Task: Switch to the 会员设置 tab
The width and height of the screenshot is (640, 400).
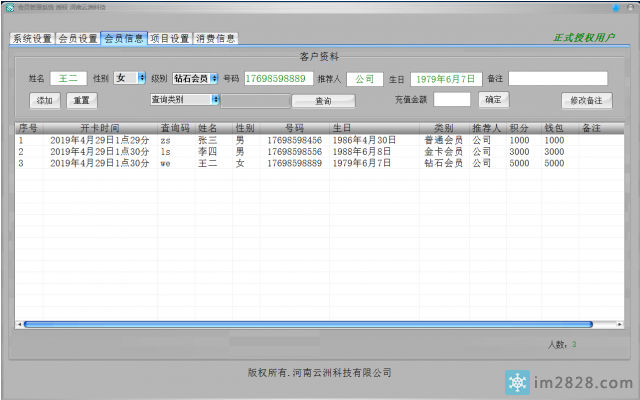Action: (78, 39)
